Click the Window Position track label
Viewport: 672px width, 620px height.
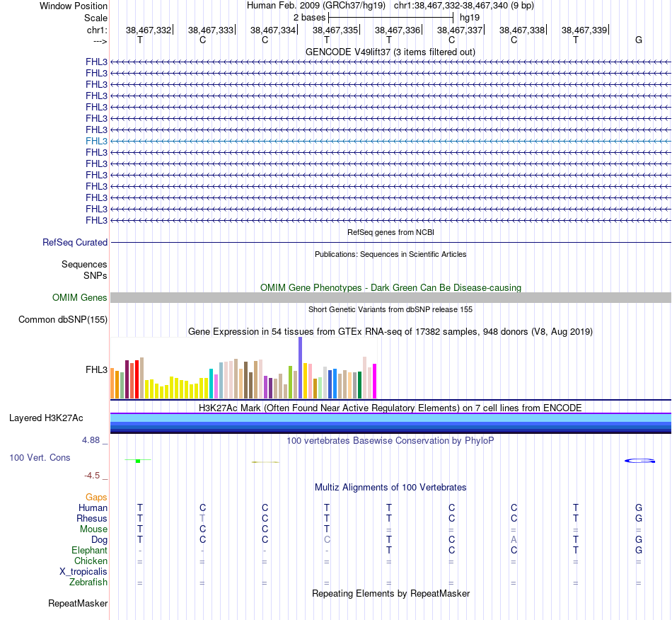[74, 6]
